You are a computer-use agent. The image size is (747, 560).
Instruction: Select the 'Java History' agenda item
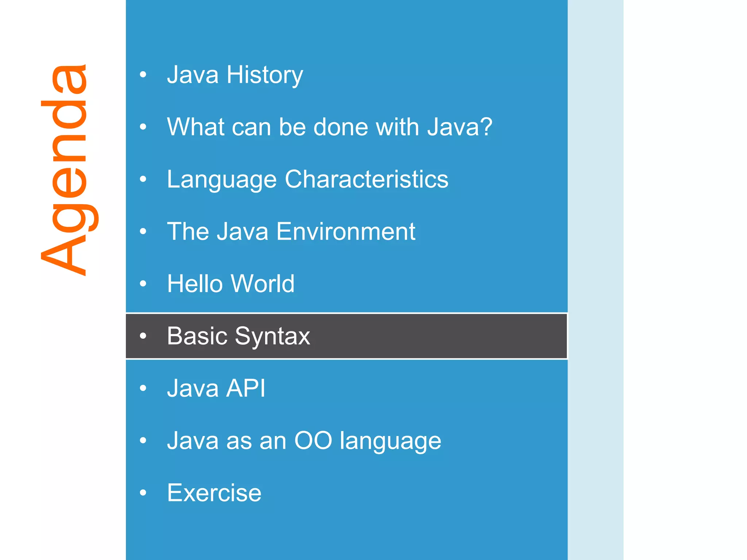[235, 75]
